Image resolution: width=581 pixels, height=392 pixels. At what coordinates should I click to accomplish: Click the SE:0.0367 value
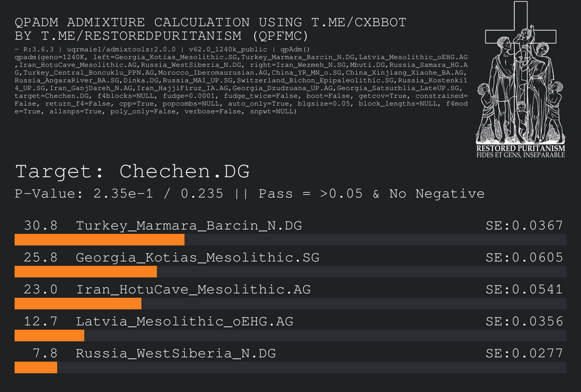[x=524, y=226]
